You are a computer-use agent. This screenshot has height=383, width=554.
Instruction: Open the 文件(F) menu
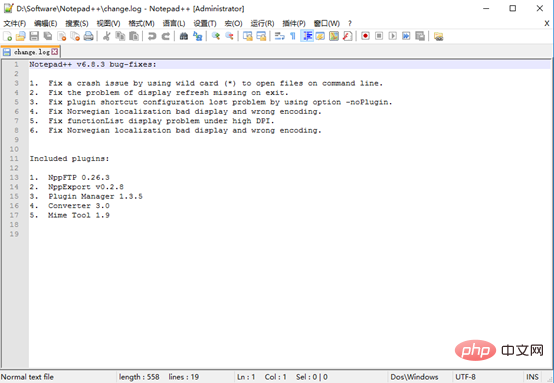(x=15, y=23)
